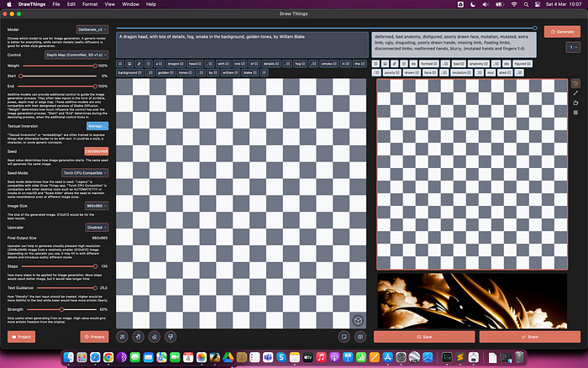Click the Generate button

[x=562, y=32]
